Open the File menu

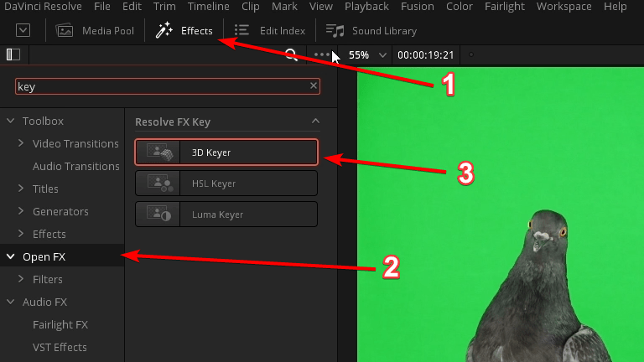coord(101,7)
